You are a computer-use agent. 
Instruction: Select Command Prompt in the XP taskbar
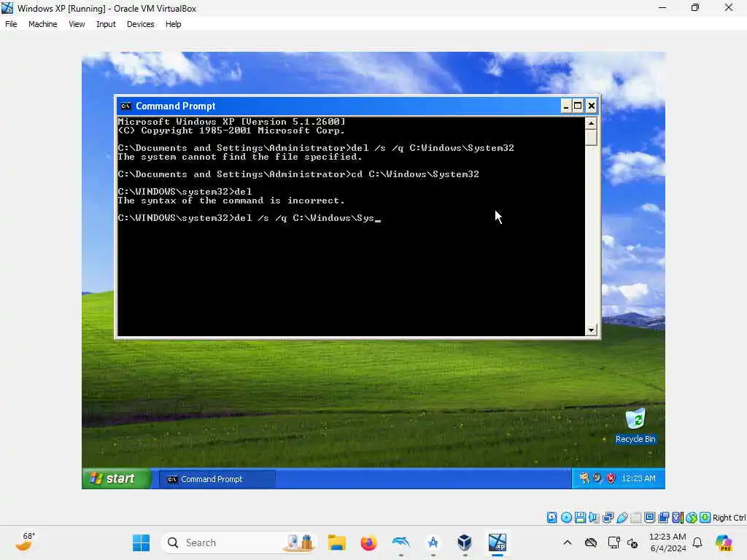point(217,479)
